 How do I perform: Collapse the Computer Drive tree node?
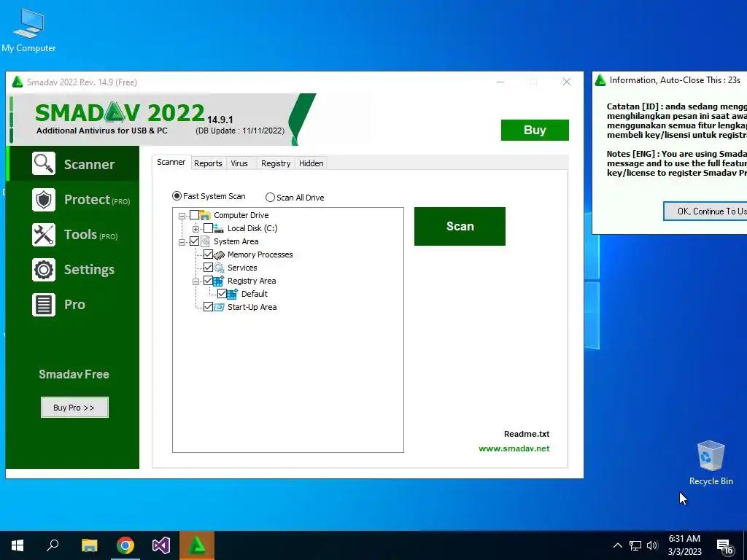click(x=182, y=216)
